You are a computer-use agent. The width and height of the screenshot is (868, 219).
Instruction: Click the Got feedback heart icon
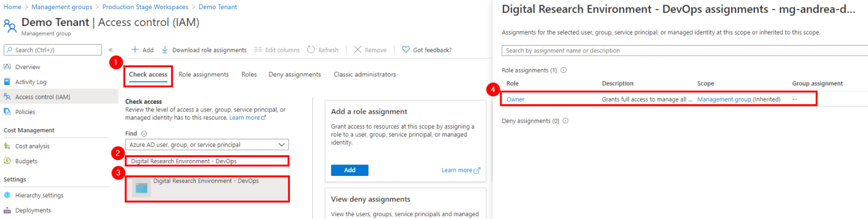[406, 49]
